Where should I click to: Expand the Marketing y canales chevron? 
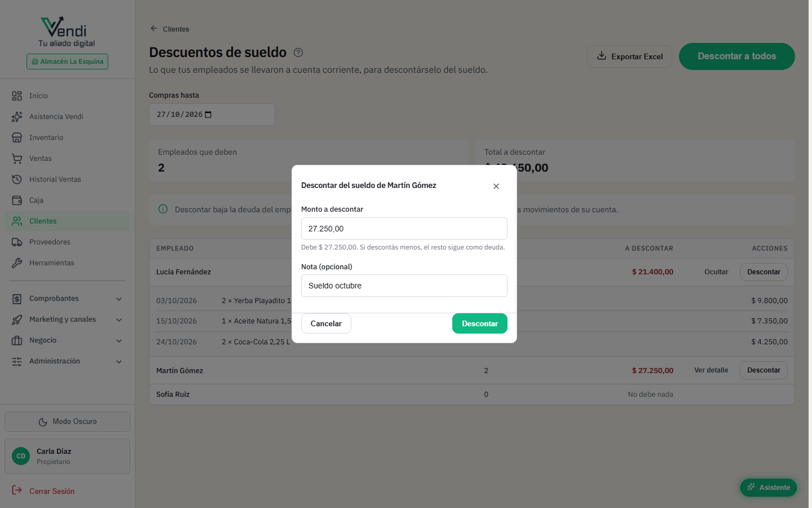[x=119, y=319]
